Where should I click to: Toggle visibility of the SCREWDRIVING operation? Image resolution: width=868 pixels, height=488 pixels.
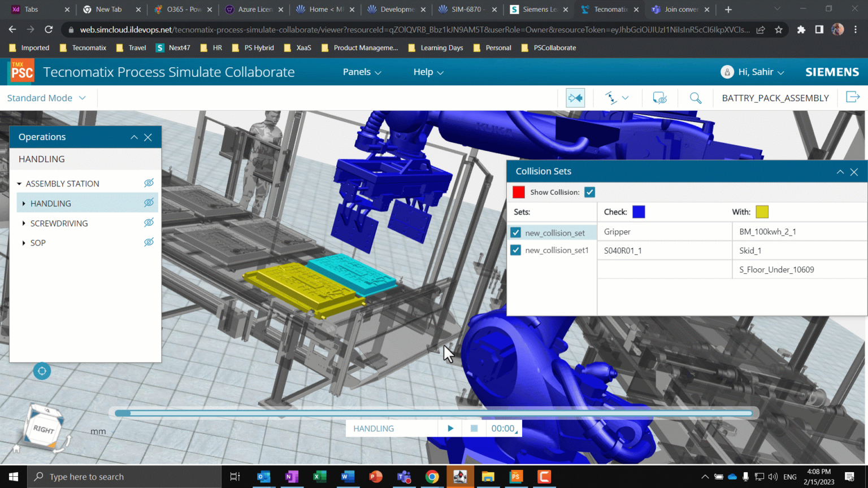[x=149, y=223]
